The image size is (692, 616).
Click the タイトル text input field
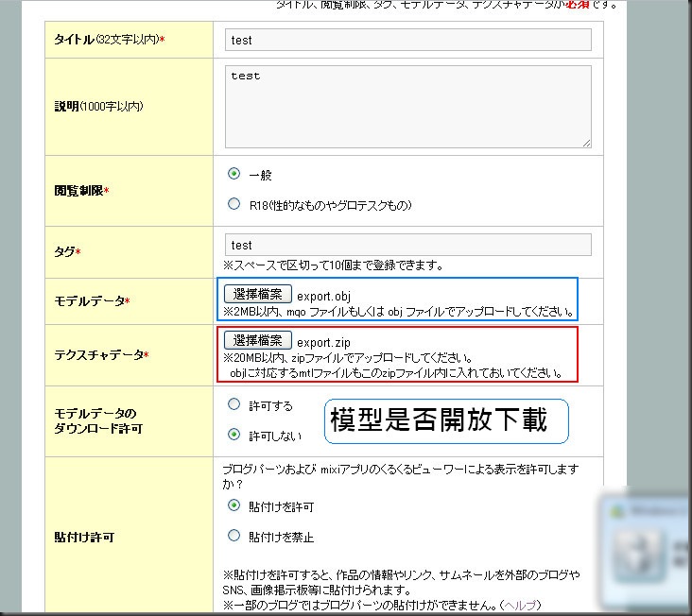[x=407, y=40]
